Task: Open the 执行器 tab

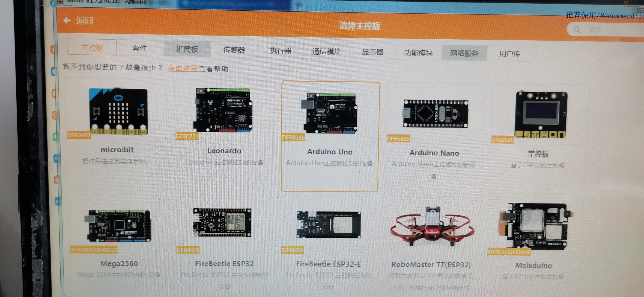Action: (280, 51)
